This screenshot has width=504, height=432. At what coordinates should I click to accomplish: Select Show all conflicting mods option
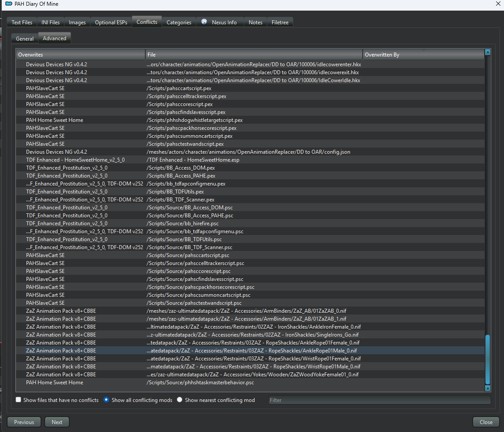pyautogui.click(x=106, y=400)
